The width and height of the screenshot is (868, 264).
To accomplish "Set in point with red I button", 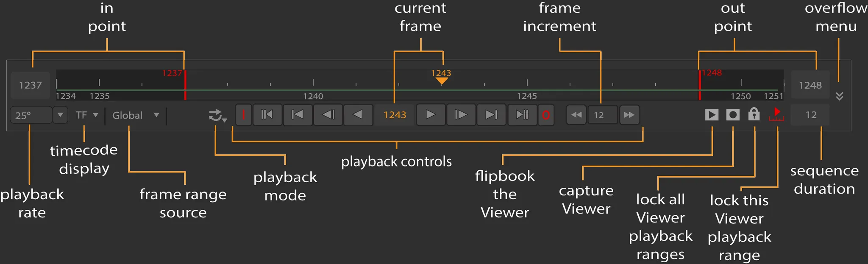I will [244, 115].
